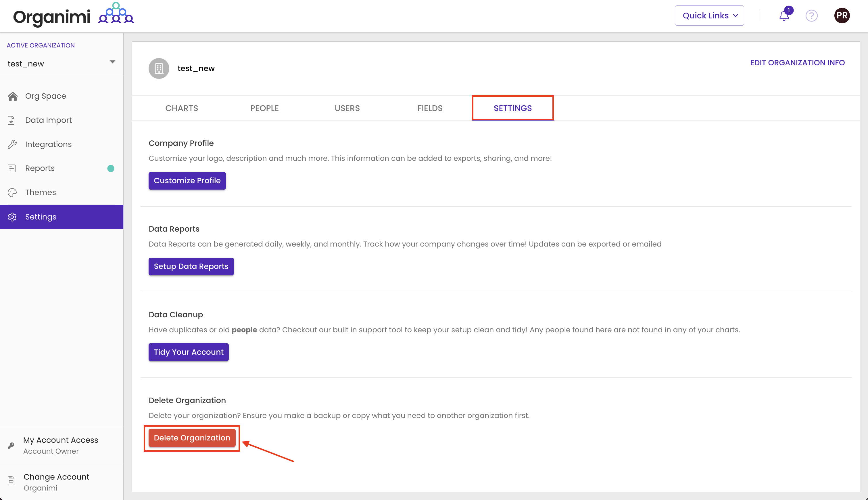Click the help question mark icon
Viewport: 868px width, 500px height.
pyautogui.click(x=812, y=16)
